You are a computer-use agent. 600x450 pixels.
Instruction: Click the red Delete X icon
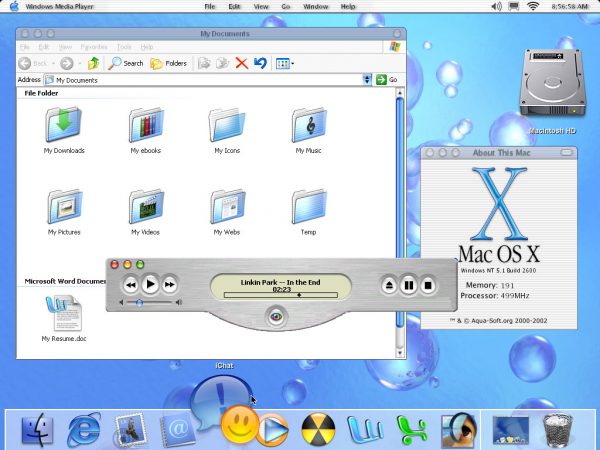241,63
